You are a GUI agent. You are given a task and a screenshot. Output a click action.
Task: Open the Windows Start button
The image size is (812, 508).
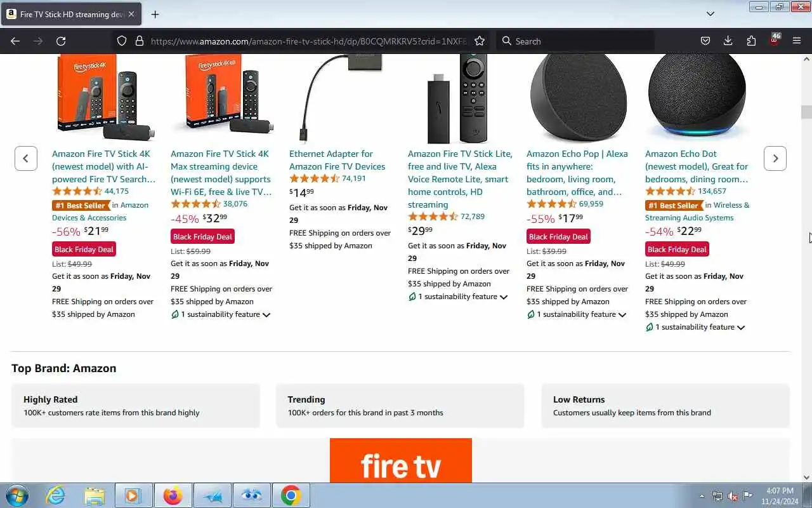point(17,495)
